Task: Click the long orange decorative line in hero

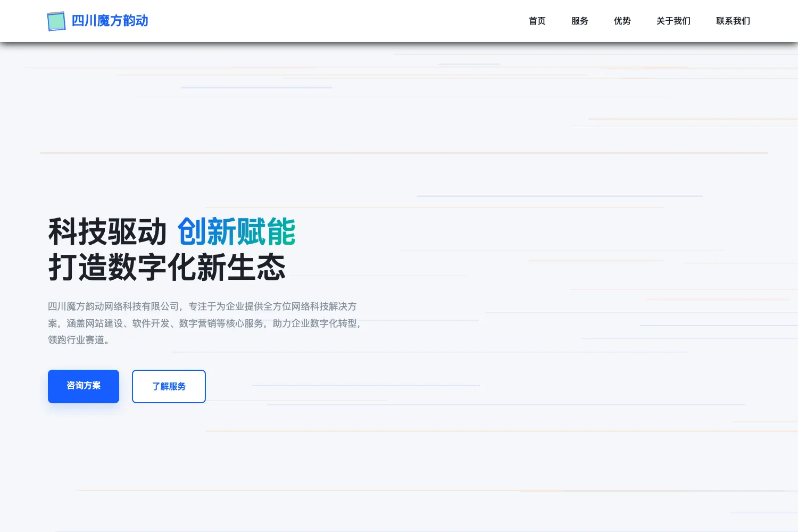Action: 404,153
